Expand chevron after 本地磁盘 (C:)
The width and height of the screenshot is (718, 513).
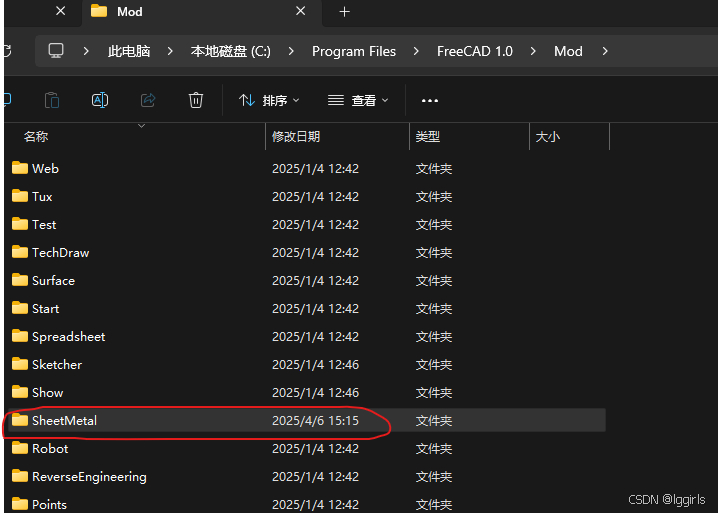click(x=291, y=51)
